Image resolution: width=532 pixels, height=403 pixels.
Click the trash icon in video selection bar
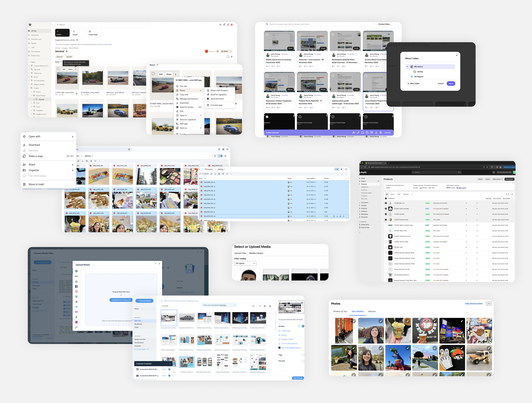pos(380,133)
